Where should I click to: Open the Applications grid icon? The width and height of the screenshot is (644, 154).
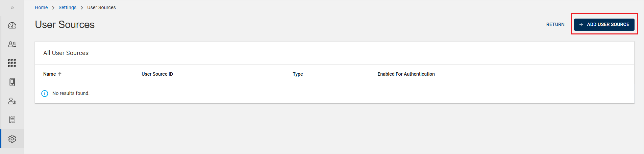pyautogui.click(x=12, y=63)
